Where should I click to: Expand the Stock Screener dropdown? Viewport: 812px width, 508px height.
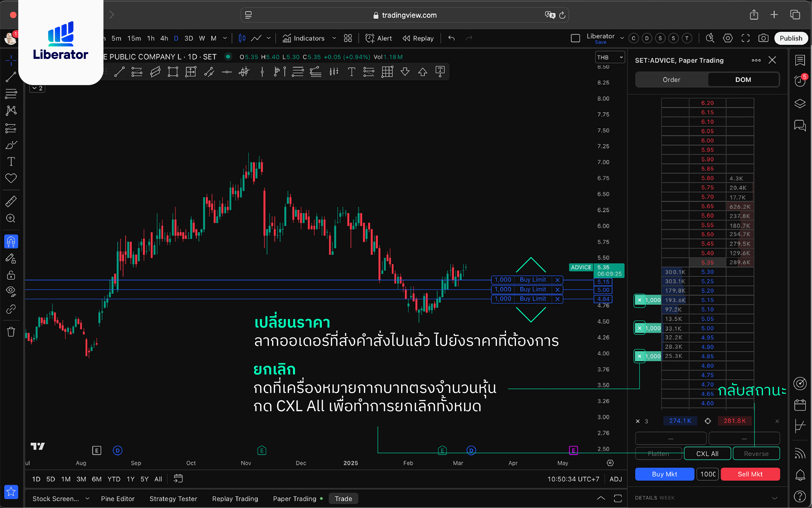87,499
